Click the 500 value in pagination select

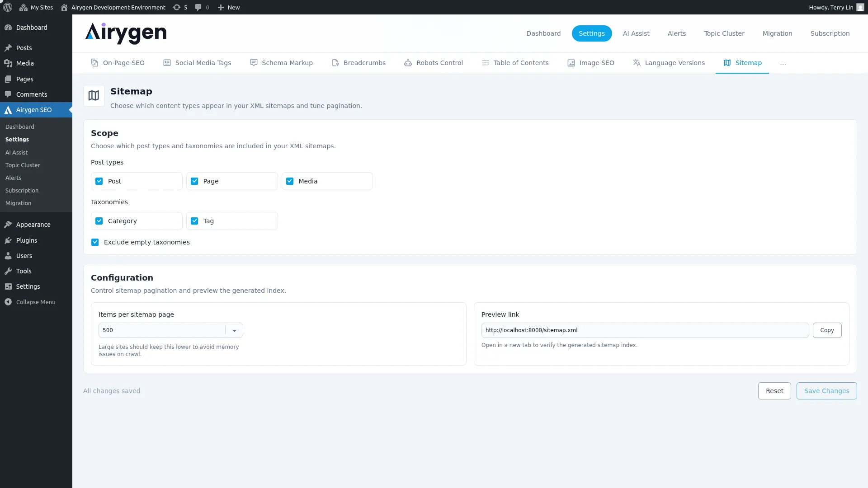coord(108,330)
